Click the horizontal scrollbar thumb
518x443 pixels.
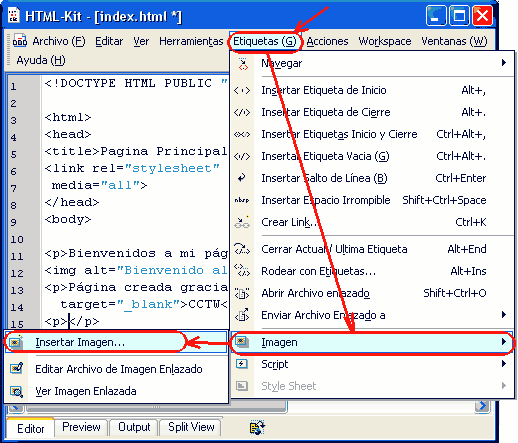coord(155,407)
